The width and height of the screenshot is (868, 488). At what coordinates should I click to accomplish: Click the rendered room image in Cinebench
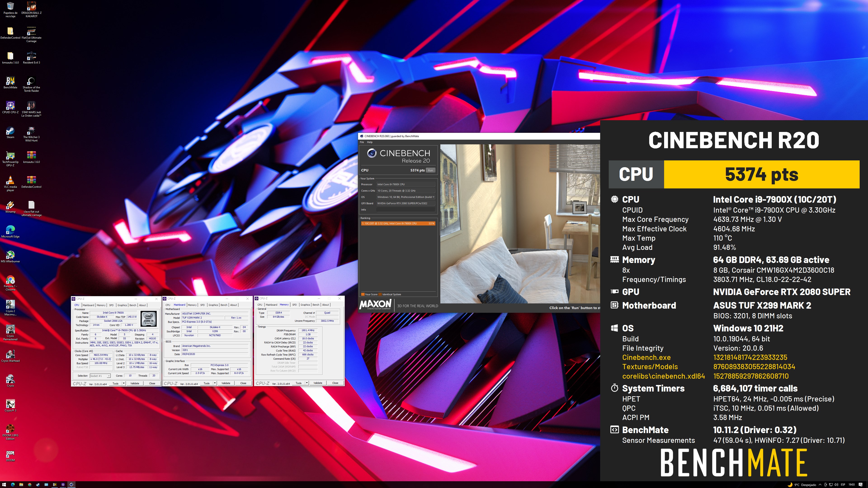click(520, 224)
